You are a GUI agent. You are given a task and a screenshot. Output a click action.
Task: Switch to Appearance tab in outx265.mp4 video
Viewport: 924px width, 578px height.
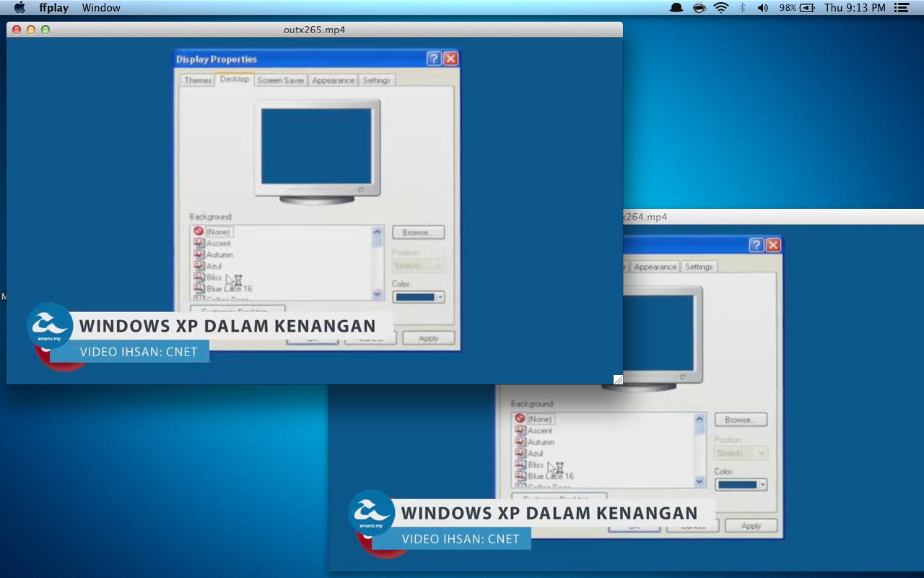pos(334,80)
